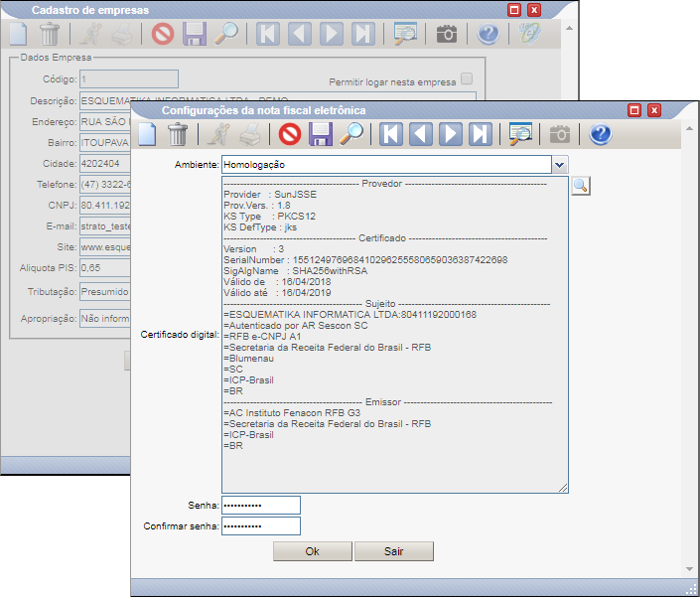
Task: Go to previous record in Configurações window
Action: [x=421, y=134]
